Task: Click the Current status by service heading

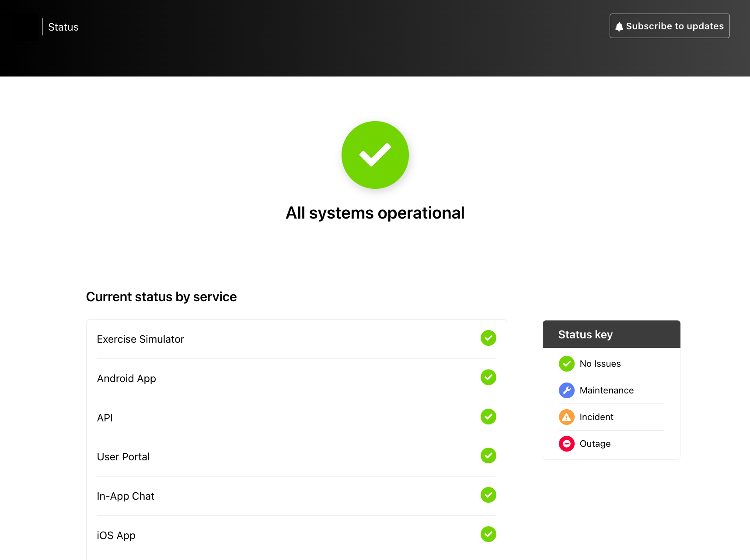Action: coord(161,297)
